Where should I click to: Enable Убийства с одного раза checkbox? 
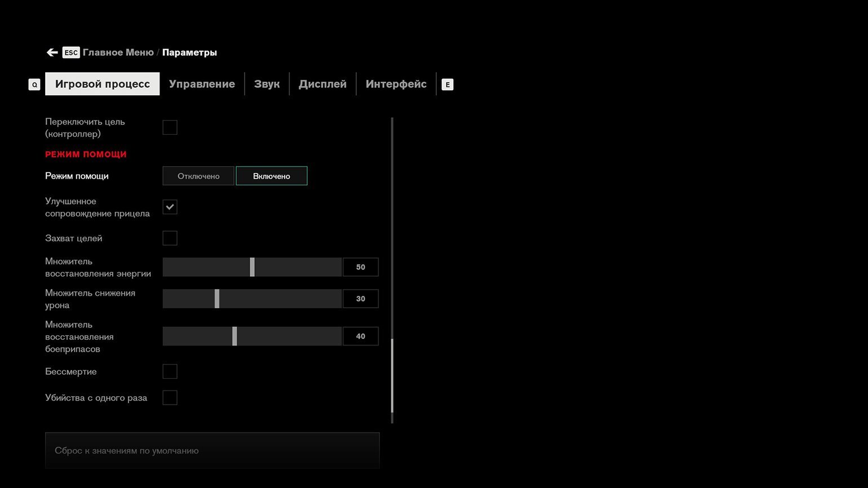coord(170,397)
